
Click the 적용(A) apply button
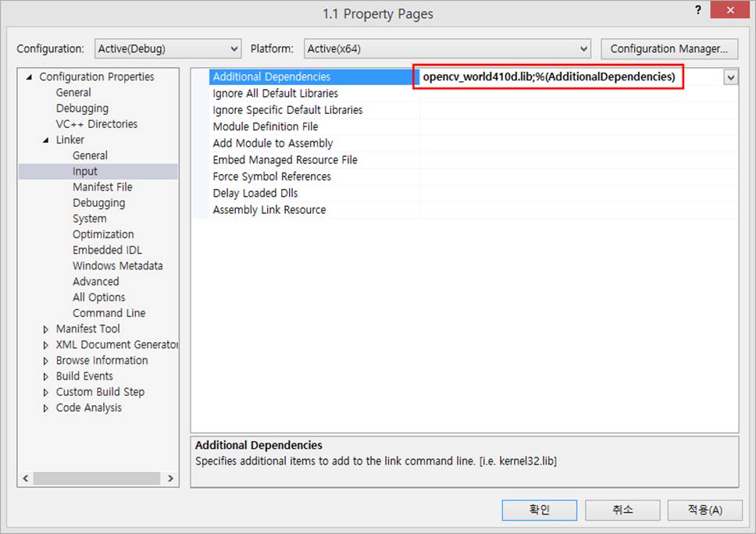704,510
